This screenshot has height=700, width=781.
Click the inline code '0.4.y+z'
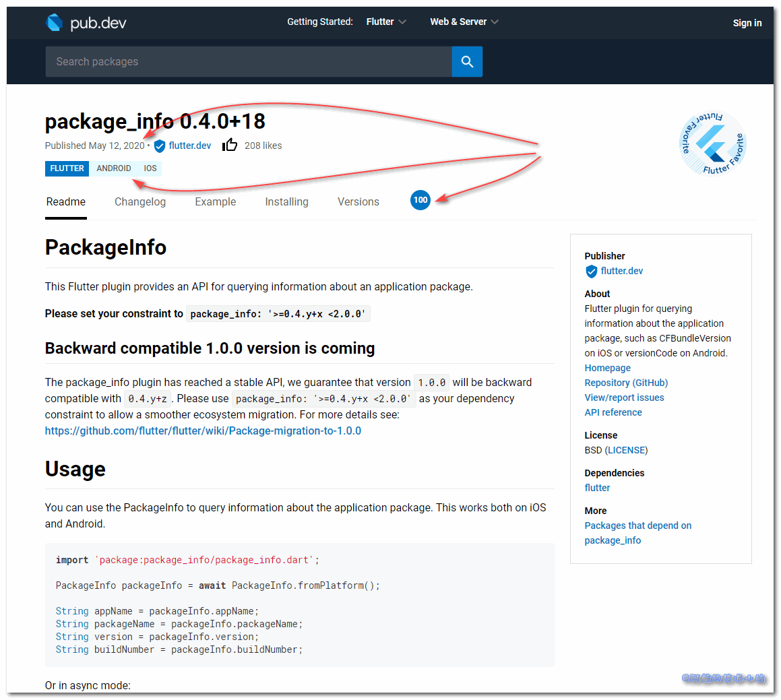point(148,399)
